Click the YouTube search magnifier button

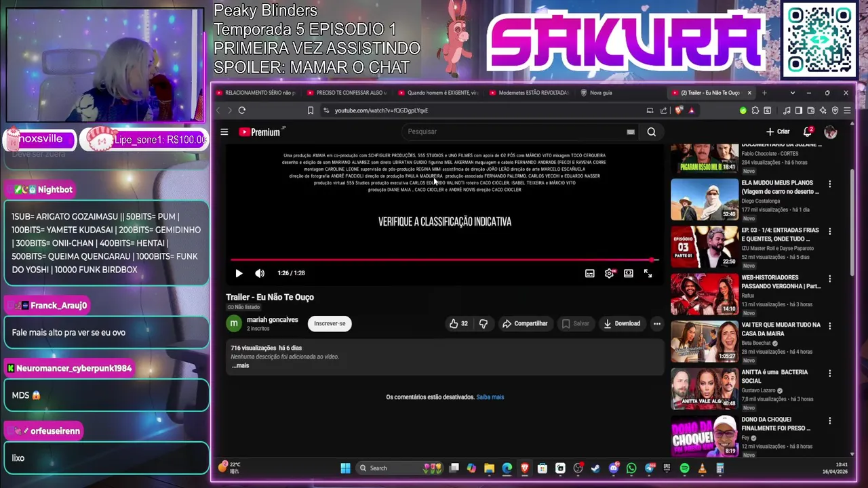pyautogui.click(x=652, y=132)
